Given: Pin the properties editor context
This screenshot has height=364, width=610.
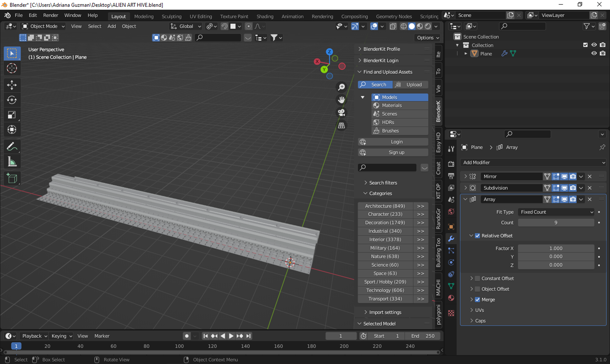Looking at the screenshot, I should (602, 147).
